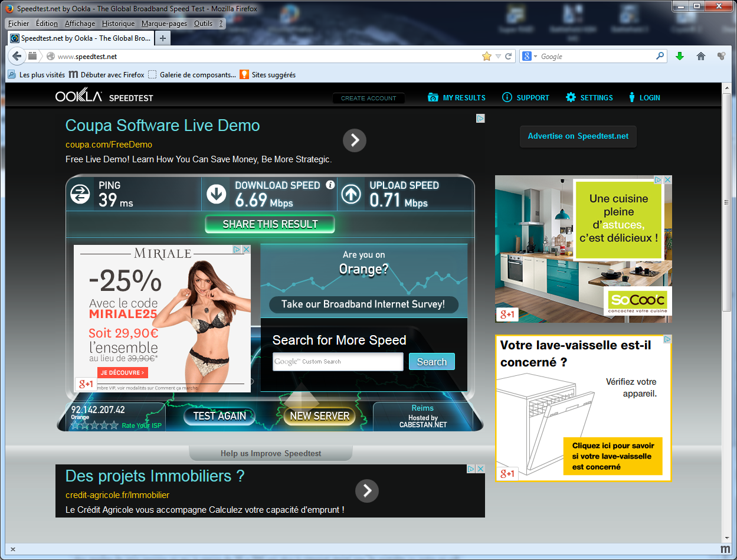Viewport: 737px width, 560px height.
Task: Open the Marque-pages menu
Action: (164, 24)
